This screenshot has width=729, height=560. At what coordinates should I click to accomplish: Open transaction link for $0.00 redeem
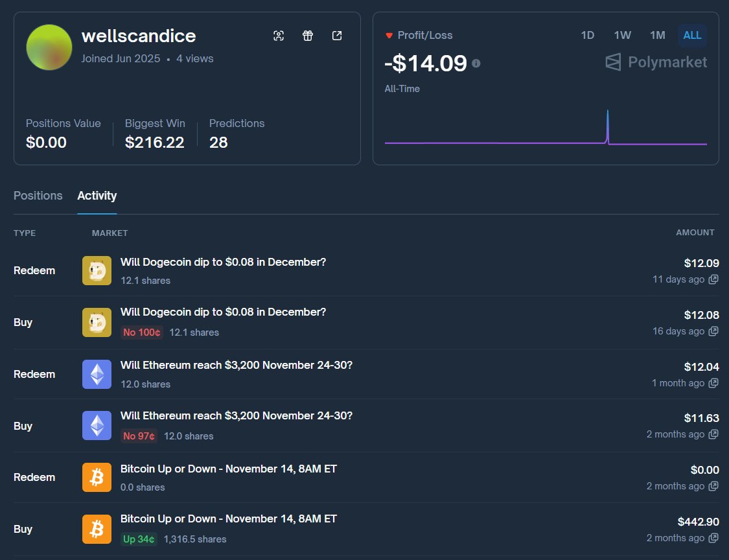713,486
